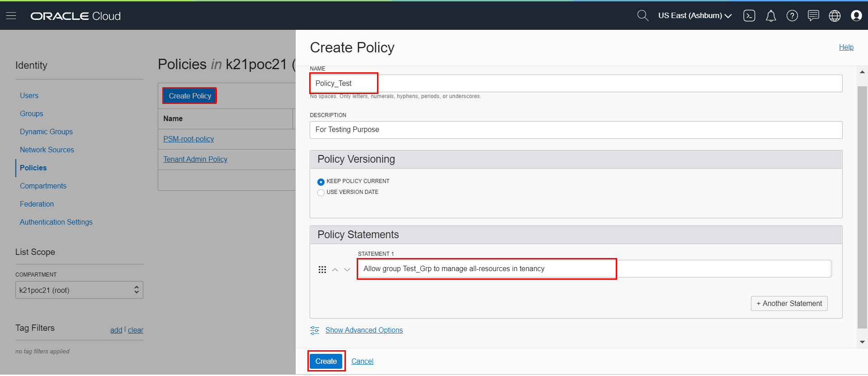
Task: Click the panel scrollbar up arrow
Action: click(x=862, y=72)
